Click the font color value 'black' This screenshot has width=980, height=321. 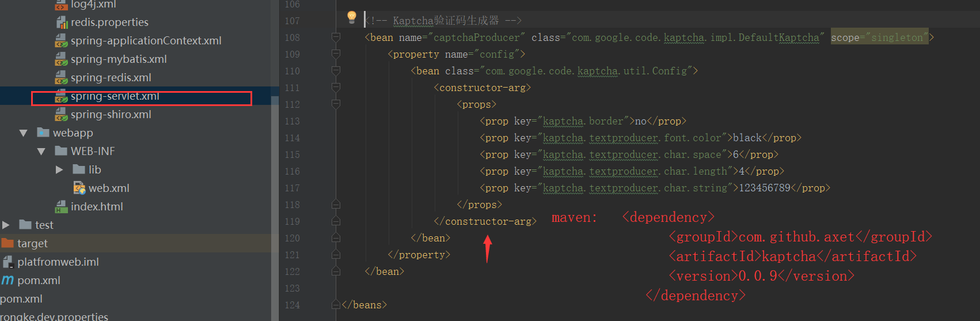tap(747, 138)
